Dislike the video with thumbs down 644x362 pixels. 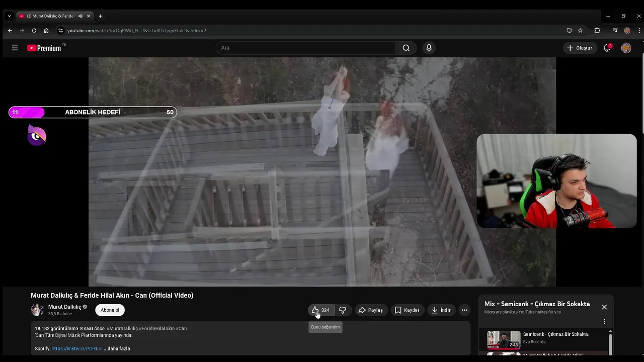pyautogui.click(x=343, y=310)
